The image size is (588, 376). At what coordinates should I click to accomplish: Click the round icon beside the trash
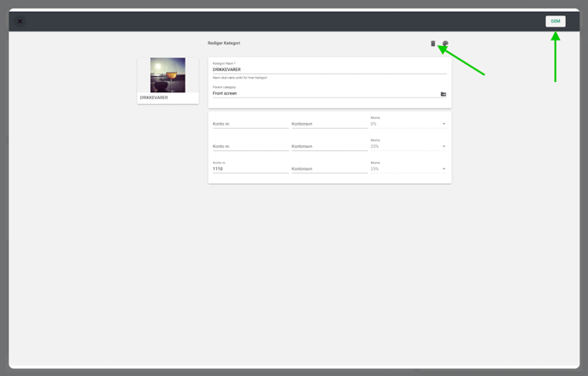pyautogui.click(x=445, y=44)
